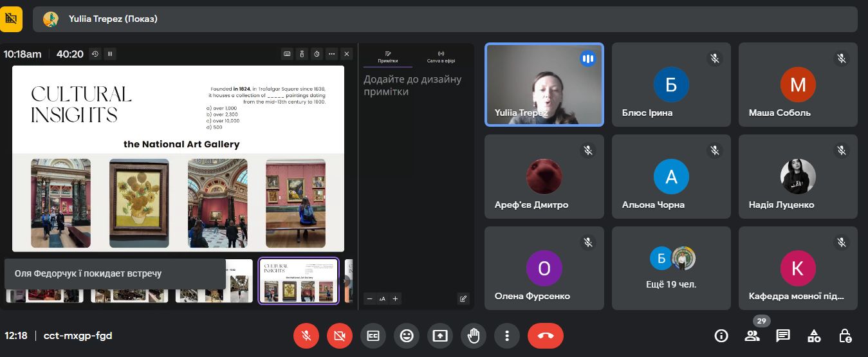Click the next-slides arrow in thumbnail strip
This screenshot has width=868, height=357.
click(x=346, y=281)
